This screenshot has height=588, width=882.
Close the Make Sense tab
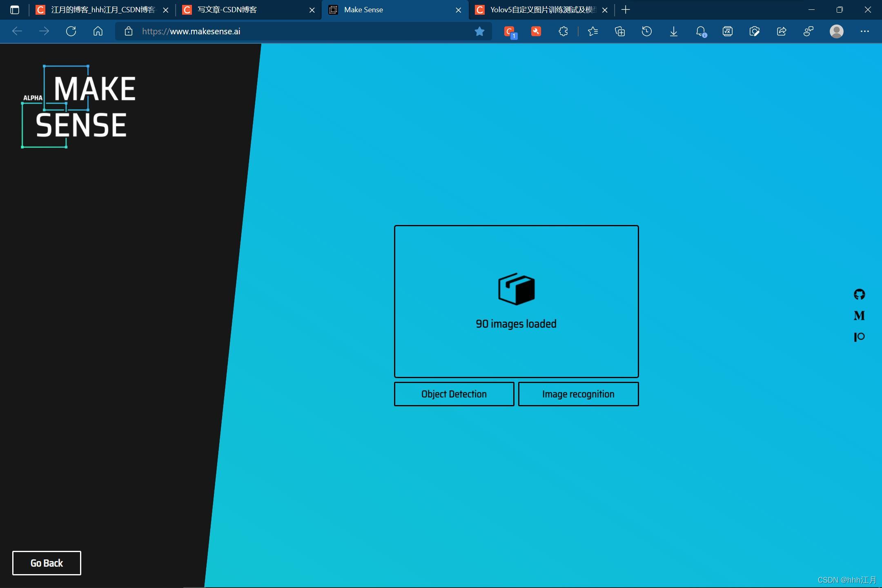pyautogui.click(x=459, y=10)
